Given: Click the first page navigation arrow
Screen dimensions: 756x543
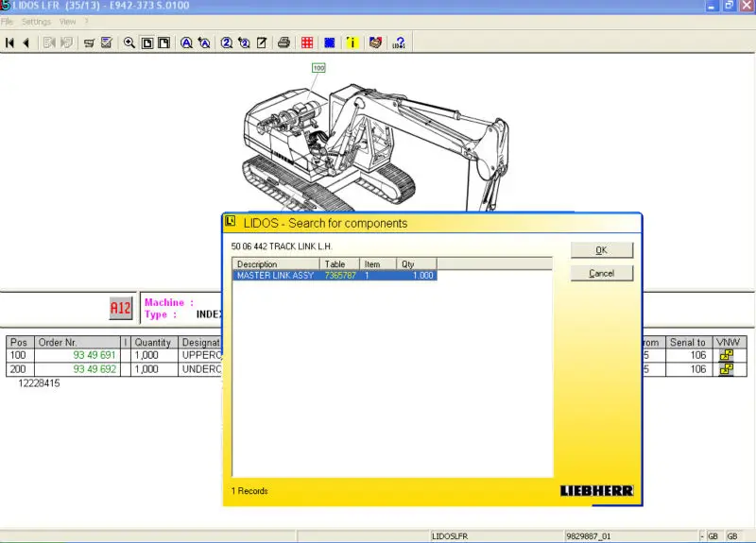Looking at the screenshot, I should tap(10, 42).
